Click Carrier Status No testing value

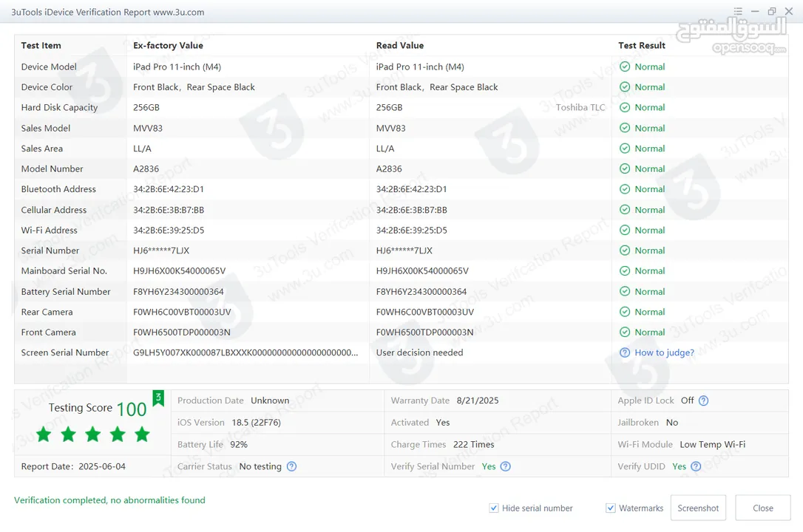click(x=260, y=466)
